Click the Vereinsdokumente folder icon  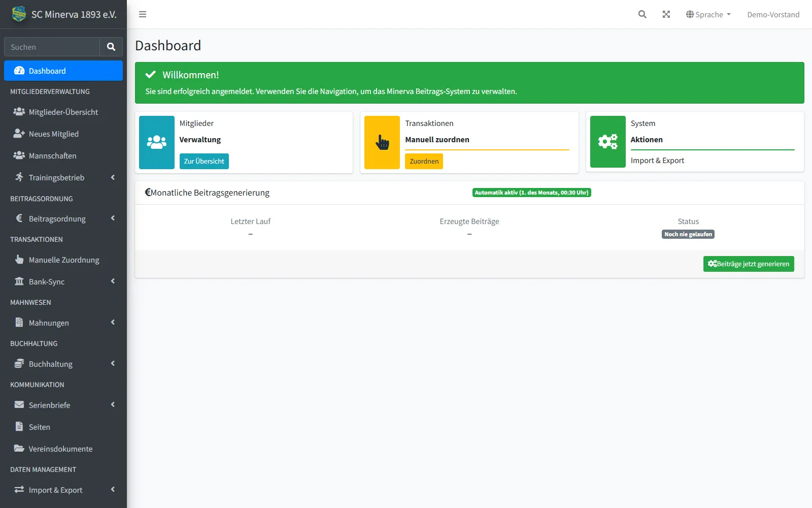19,449
